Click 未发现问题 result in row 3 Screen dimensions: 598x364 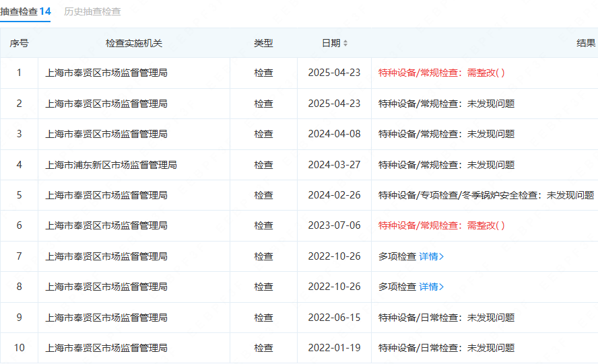pos(446,134)
